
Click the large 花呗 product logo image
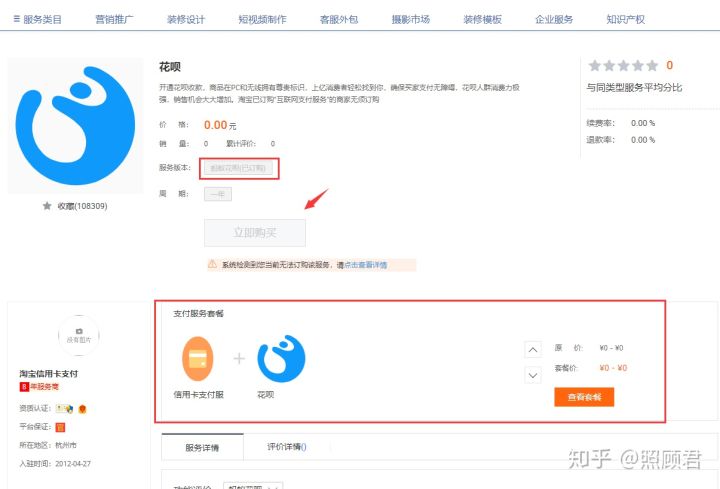tap(75, 125)
